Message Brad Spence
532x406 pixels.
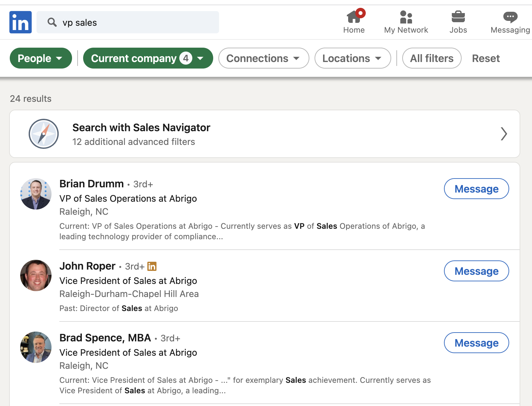[x=476, y=343]
